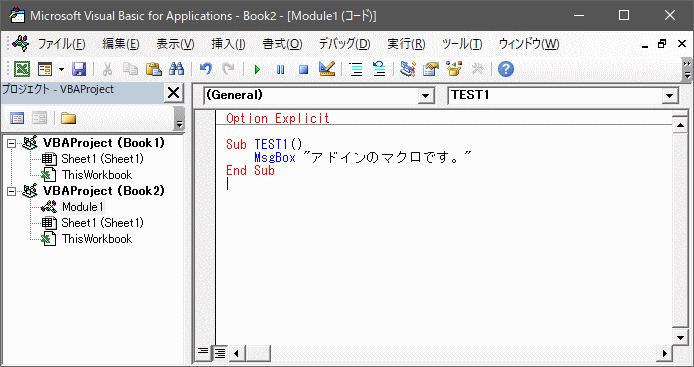Collapse the VBAProject (Book1) tree node
Image resolution: width=694 pixels, height=367 pixels.
click(12, 143)
